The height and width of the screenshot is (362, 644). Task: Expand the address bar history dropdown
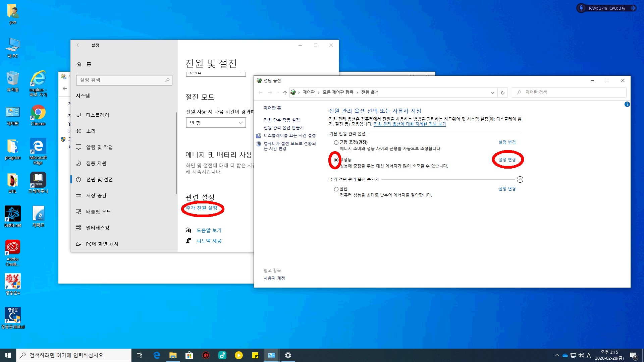click(492, 93)
